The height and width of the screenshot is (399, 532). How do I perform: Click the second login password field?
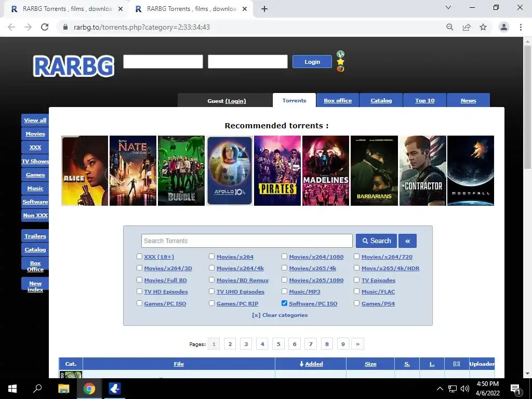click(248, 62)
